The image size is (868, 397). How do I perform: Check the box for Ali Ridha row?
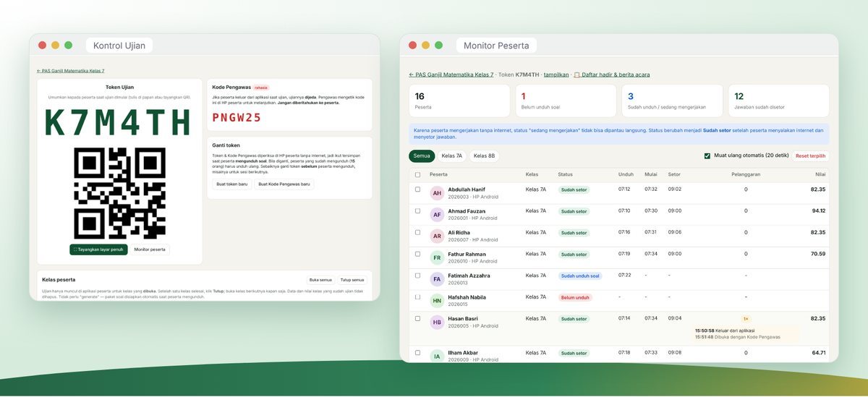[x=417, y=233]
